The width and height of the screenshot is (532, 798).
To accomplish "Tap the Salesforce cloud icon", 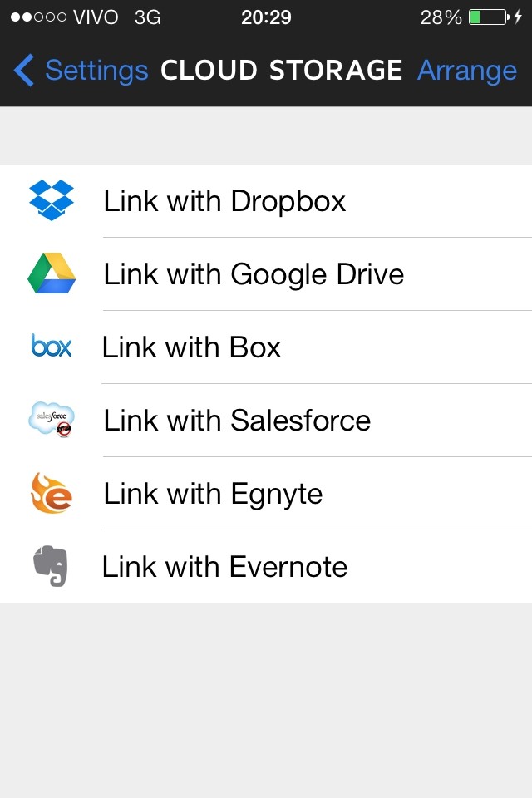I will click(52, 419).
